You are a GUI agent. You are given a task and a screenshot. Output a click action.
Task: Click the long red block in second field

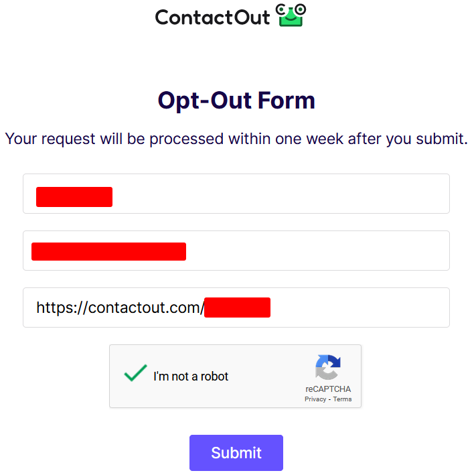[108, 251]
